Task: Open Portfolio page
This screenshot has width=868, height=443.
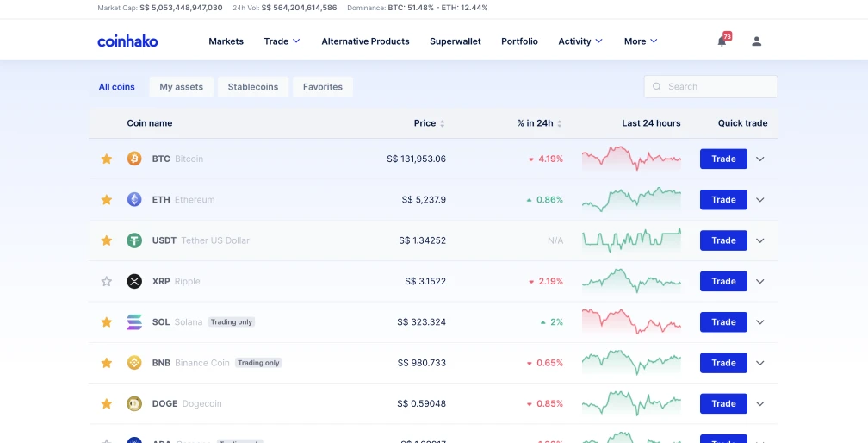Action: pos(519,41)
